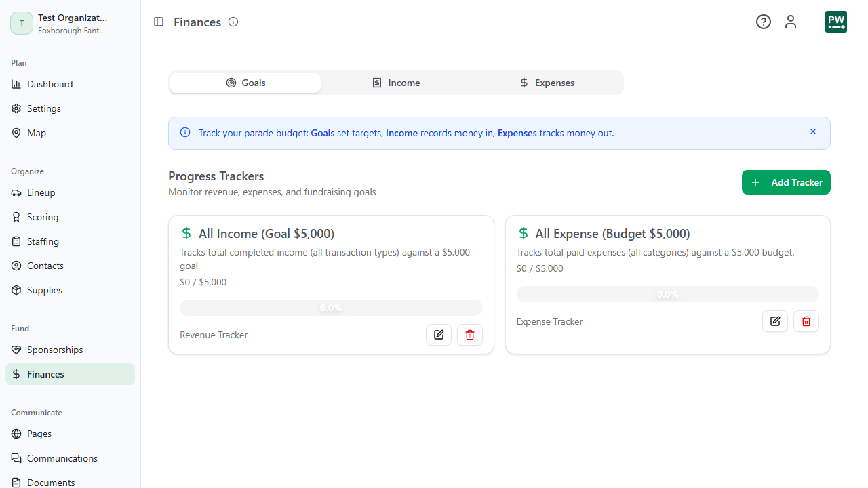Edit the All Income tracker
Viewport: 868px width, 488px height.
[x=439, y=335]
